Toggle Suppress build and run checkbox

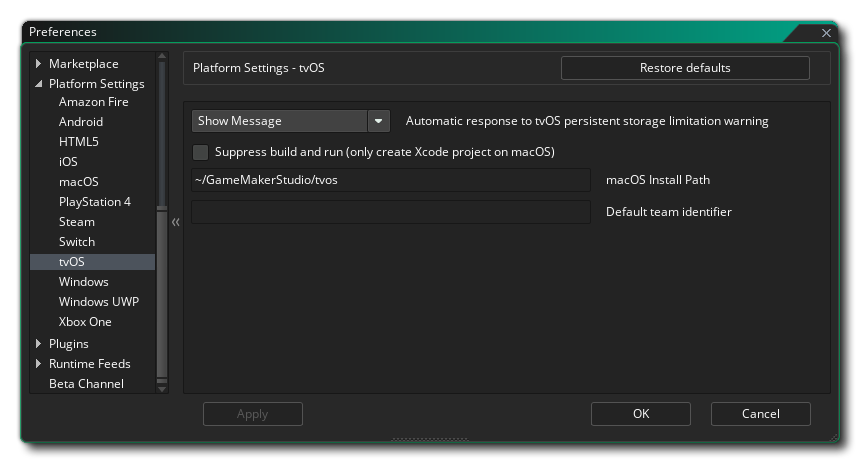click(x=201, y=152)
